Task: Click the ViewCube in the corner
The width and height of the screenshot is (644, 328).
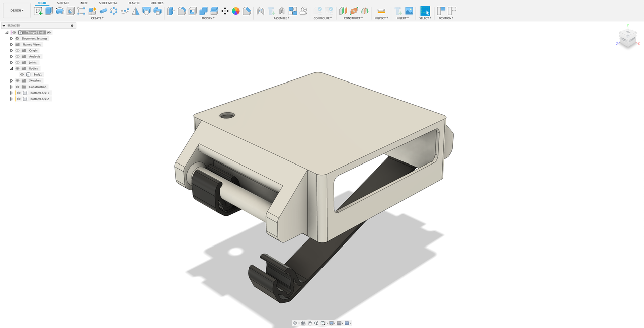Action: click(628, 39)
